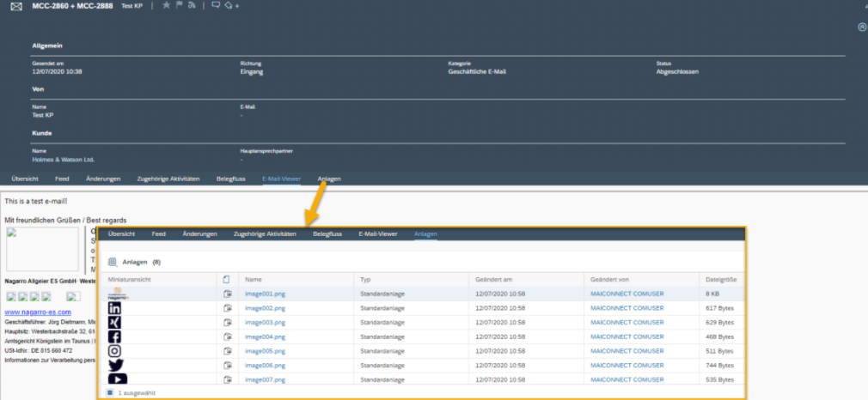Toggle the checkbox beside '1 ausgewählt'
This screenshot has height=400, width=868.
pyautogui.click(x=110, y=392)
